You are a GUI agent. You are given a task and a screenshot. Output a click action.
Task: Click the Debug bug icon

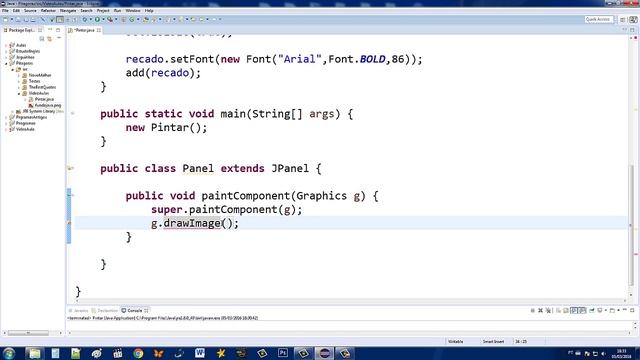click(x=84, y=20)
